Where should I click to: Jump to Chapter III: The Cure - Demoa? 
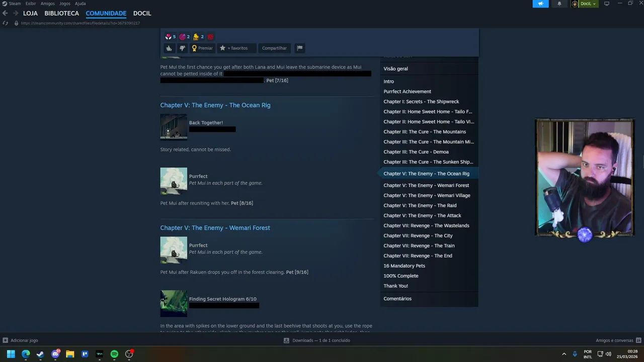point(416,152)
